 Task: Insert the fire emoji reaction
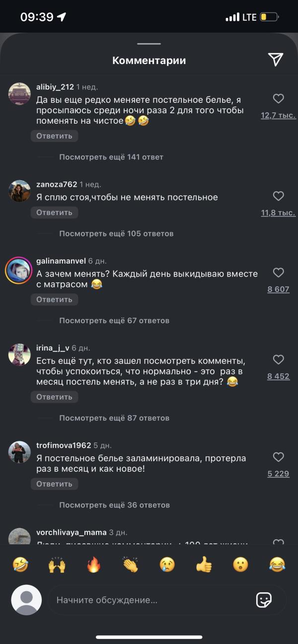pyautogui.click(x=94, y=565)
